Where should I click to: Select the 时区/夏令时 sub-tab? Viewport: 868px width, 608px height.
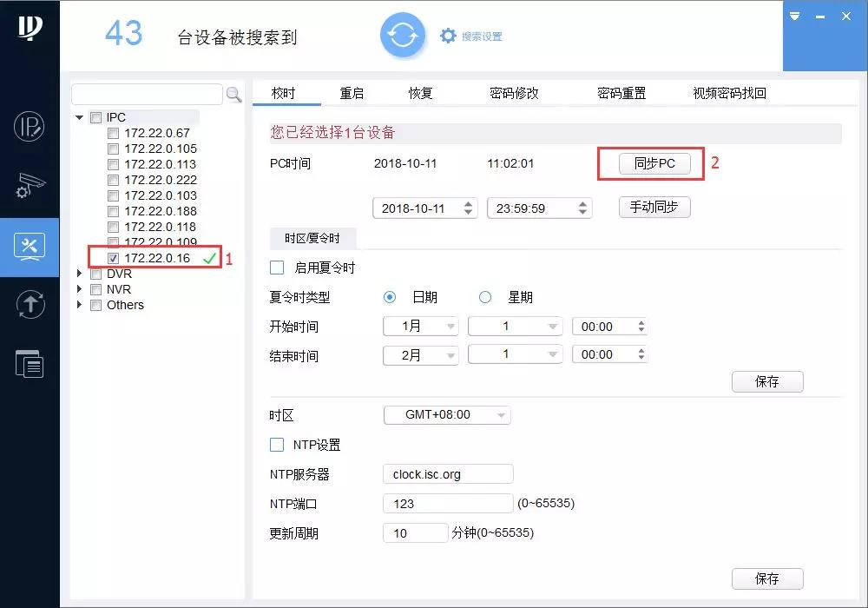(312, 238)
